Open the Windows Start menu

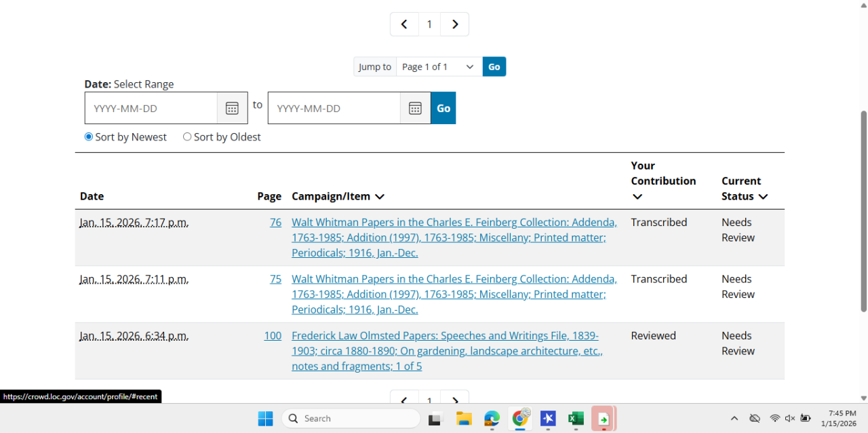[265, 419]
